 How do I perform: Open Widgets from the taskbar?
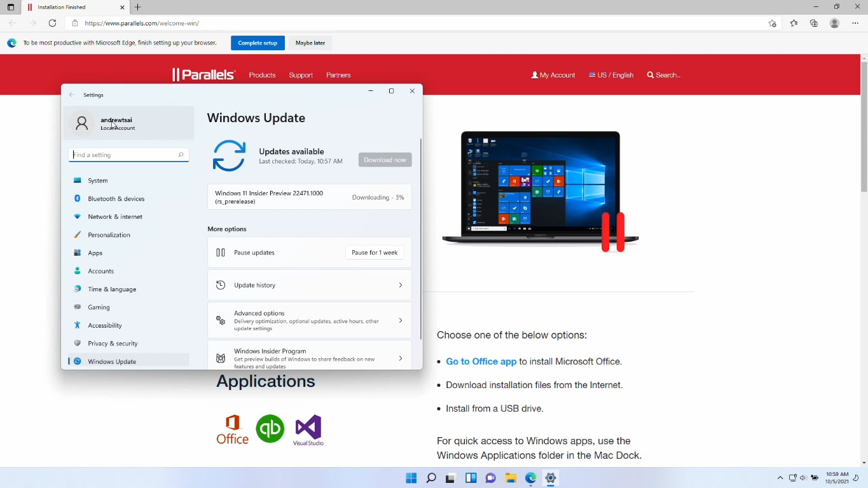click(471, 478)
